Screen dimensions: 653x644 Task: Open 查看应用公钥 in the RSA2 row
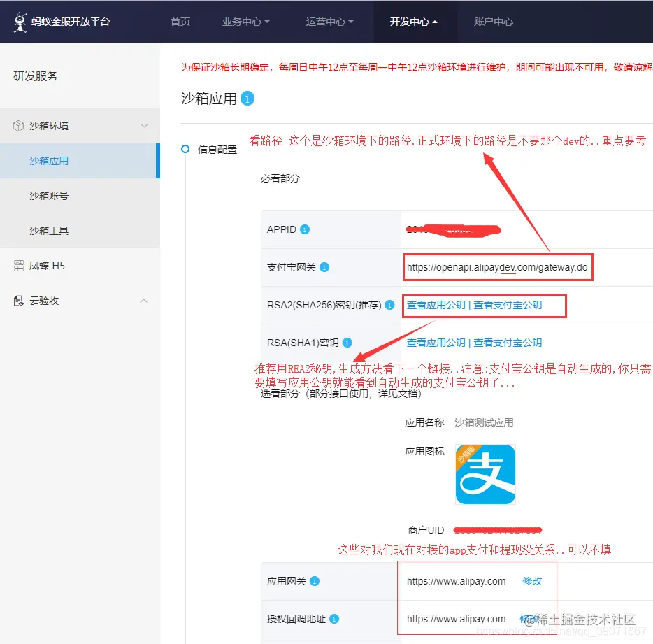[x=436, y=305]
